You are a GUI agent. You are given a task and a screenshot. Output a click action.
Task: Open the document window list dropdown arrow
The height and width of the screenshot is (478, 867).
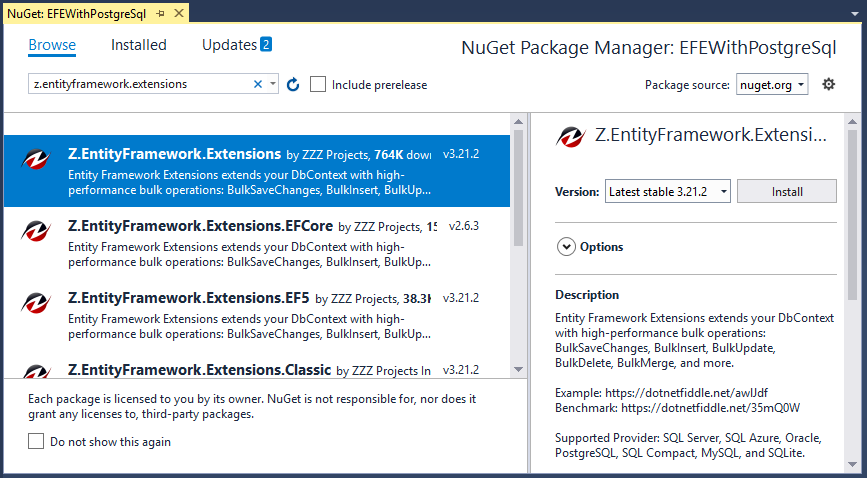pos(855,13)
